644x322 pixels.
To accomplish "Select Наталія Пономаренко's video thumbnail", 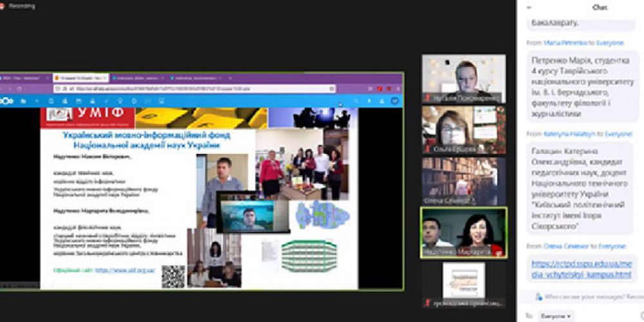I will [464, 79].
